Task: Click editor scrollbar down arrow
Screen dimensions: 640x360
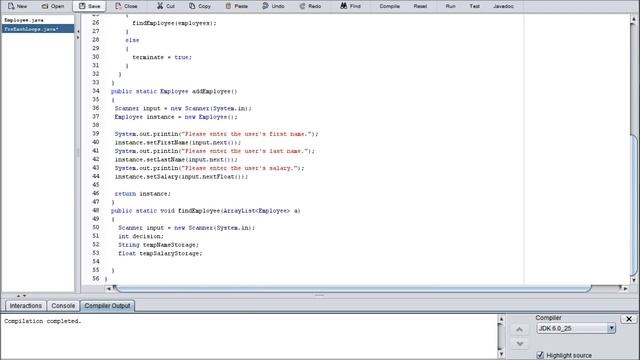Action: coord(634,280)
